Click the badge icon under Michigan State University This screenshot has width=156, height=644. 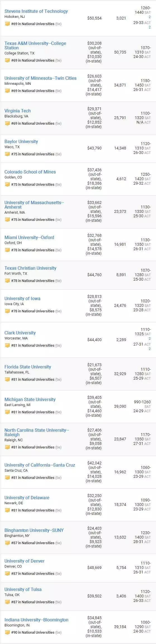coord(7,412)
